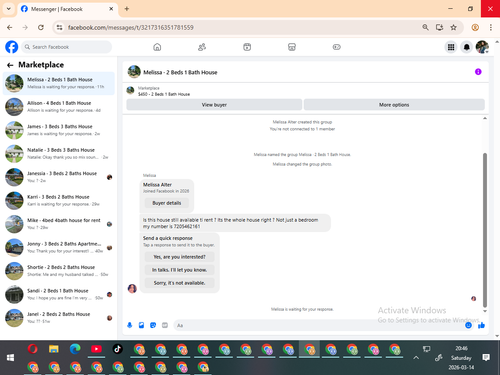500x375 pixels.
Task: Send a thumbs-up like
Action: 481,325
